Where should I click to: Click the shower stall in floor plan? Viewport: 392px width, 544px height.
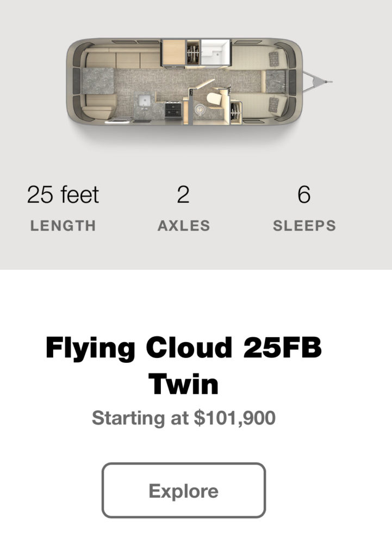pos(216,53)
